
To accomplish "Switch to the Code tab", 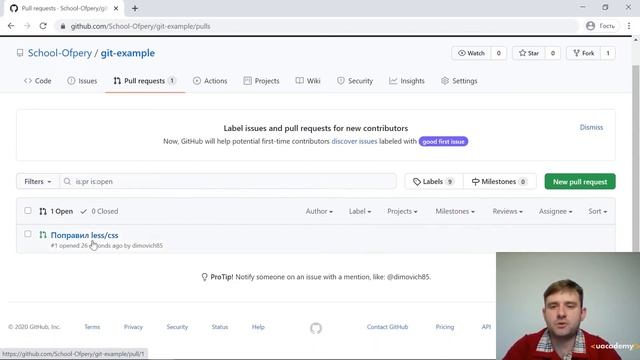I will pos(38,81).
